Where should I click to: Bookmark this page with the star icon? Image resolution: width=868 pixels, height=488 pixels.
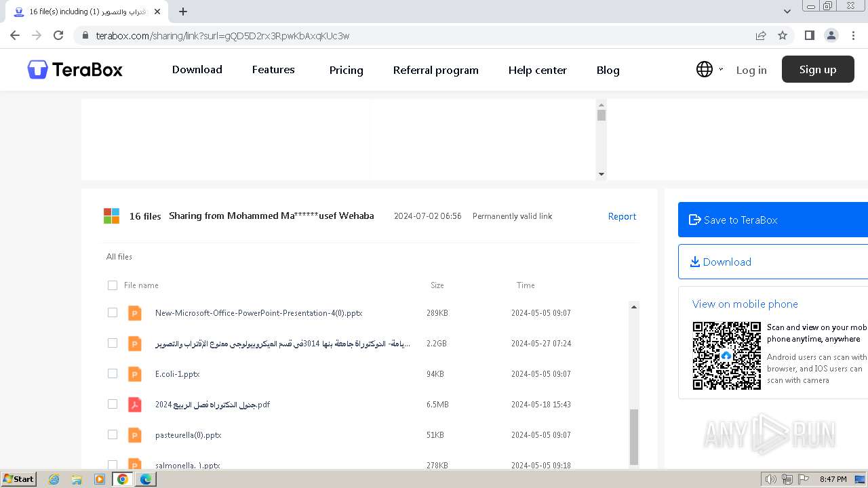point(783,35)
